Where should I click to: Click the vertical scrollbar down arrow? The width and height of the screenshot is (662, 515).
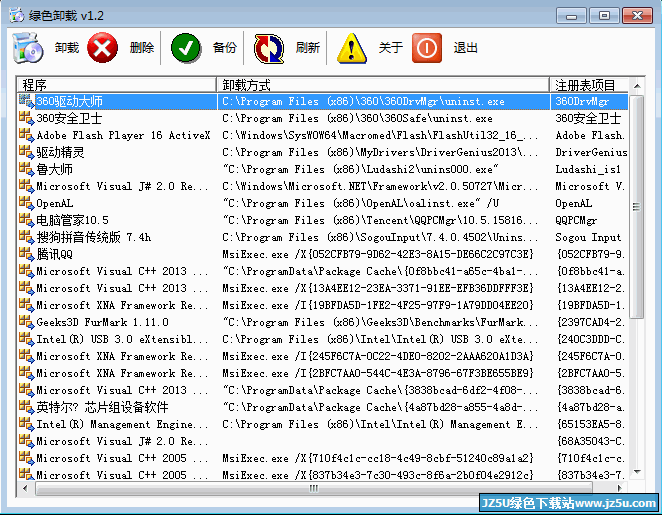tap(637, 472)
